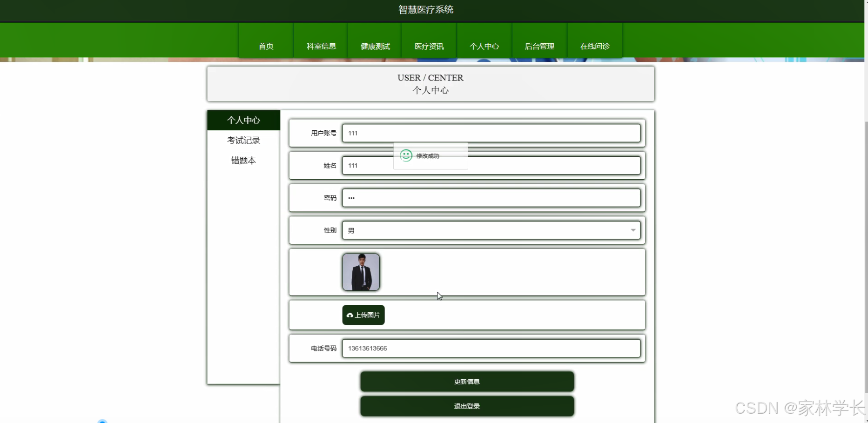Select 考试记录 in the sidebar
The width and height of the screenshot is (868, 423).
click(243, 140)
